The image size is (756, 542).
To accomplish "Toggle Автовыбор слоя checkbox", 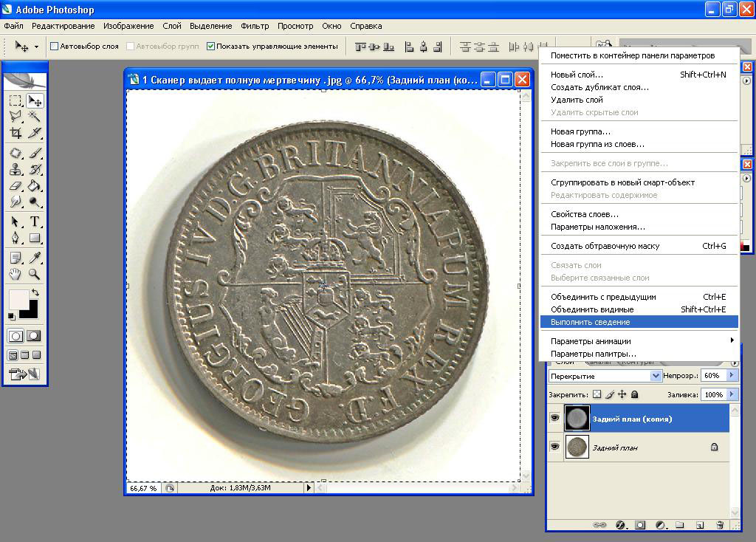I will pyautogui.click(x=55, y=47).
